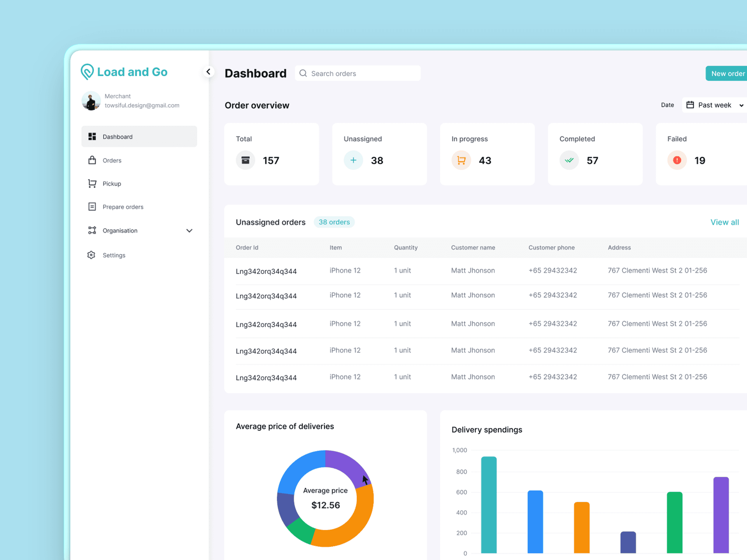This screenshot has width=747, height=560.
Task: Click the Completed double-check icon
Action: tap(569, 160)
